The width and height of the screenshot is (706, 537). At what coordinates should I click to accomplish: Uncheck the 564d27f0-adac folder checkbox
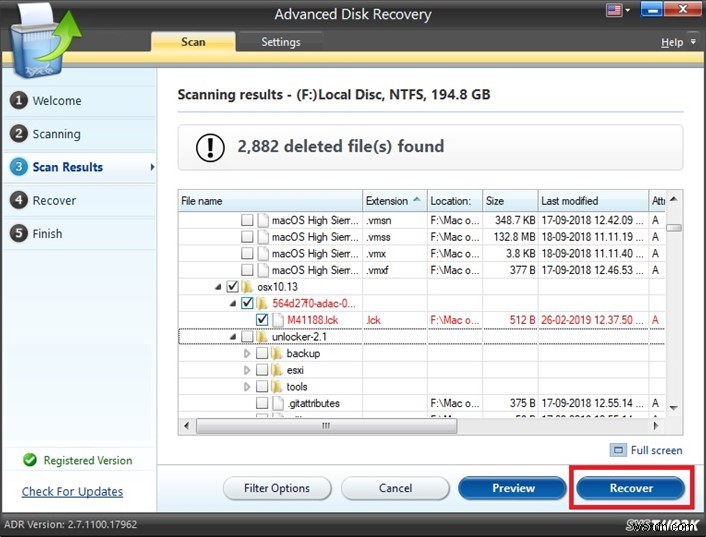[x=247, y=303]
